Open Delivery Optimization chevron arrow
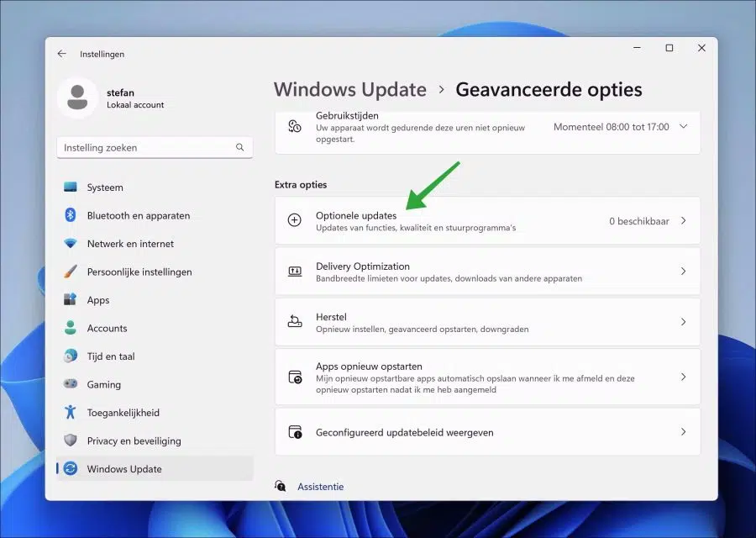The height and width of the screenshot is (538, 756). (683, 272)
